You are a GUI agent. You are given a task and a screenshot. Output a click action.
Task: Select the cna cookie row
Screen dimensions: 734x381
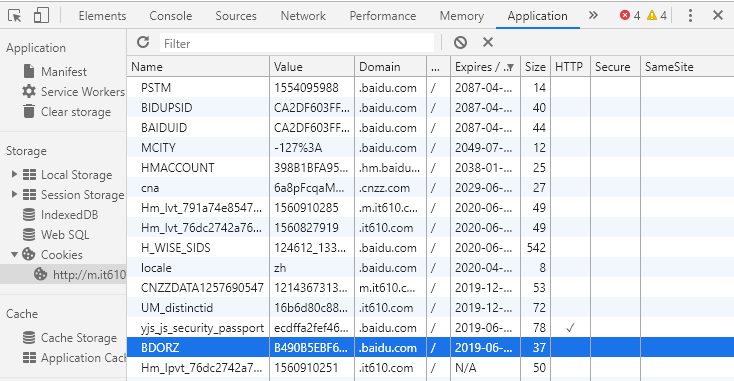tap(430, 188)
